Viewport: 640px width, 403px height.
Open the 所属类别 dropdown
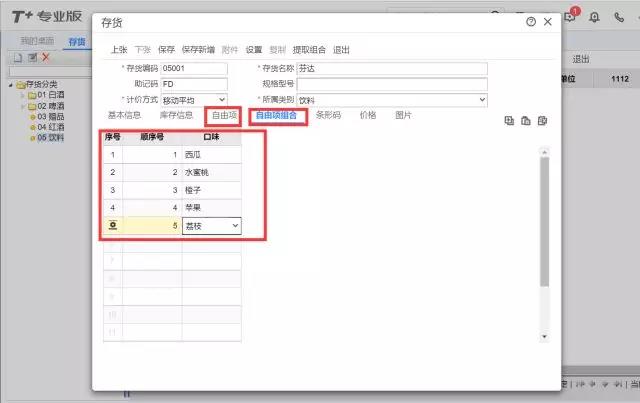481,100
